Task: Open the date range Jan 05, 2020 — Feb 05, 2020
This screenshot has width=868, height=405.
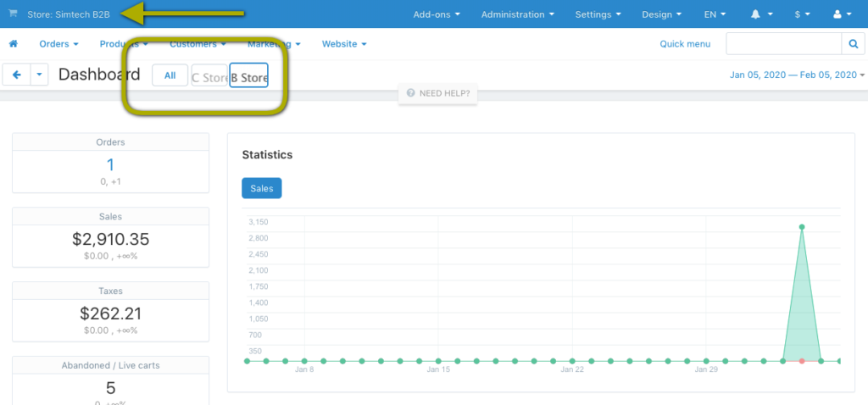Action: tap(797, 75)
